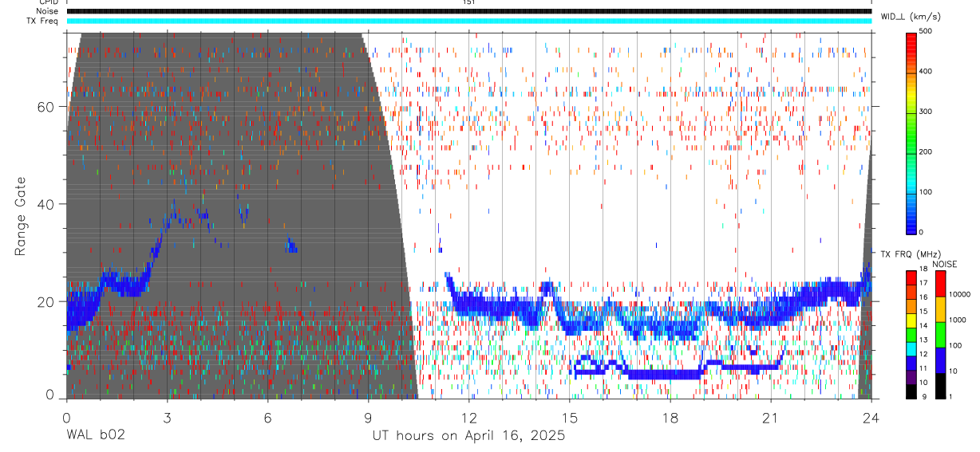This screenshot has height=452, width=980.
Task: Click the red top end of the width color bar
Action: point(912,40)
